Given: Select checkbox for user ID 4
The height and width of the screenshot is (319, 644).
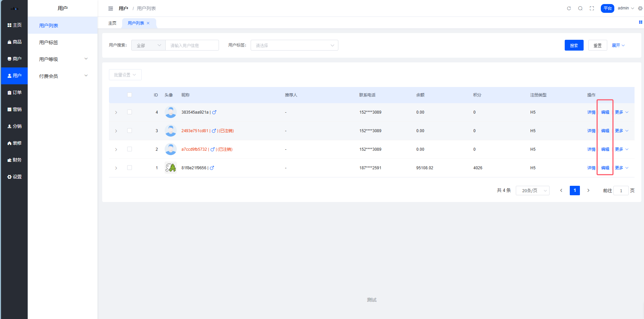Looking at the screenshot, I should point(130,112).
